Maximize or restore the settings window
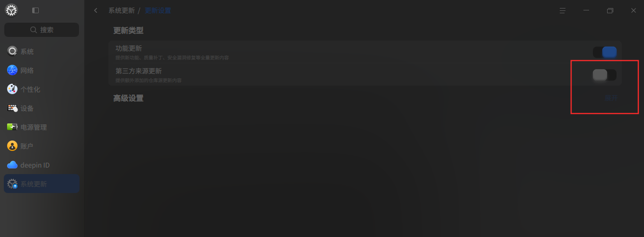 click(x=610, y=10)
